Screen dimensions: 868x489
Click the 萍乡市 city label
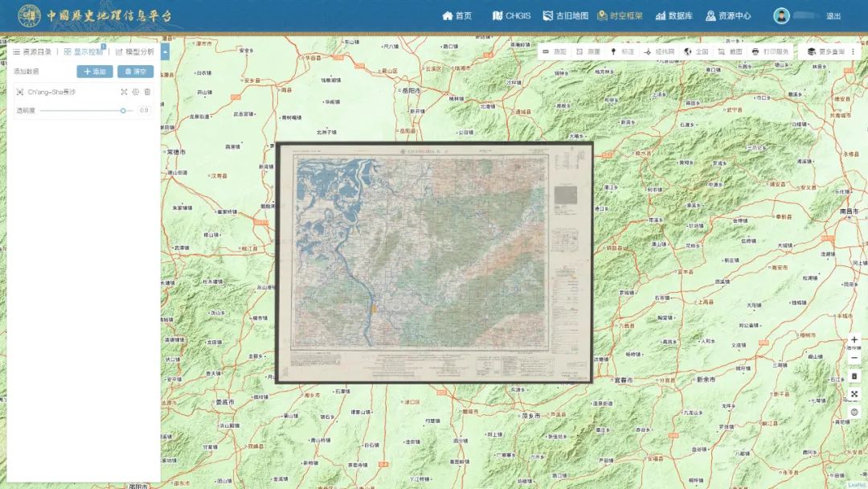[x=530, y=415]
